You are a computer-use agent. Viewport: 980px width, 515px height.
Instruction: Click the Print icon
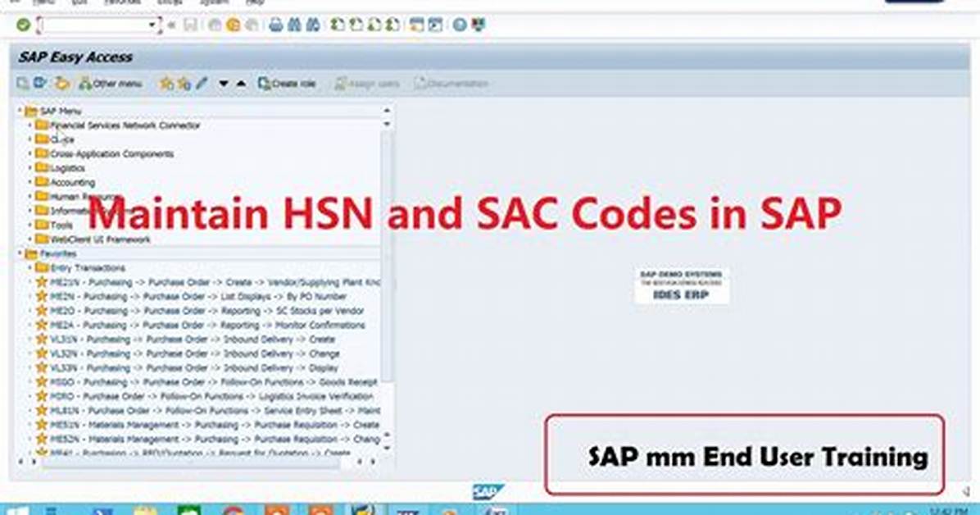pos(275,25)
